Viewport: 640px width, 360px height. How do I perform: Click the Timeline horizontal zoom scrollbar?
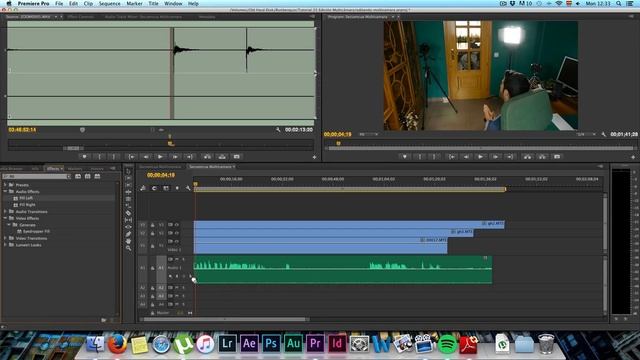point(225,320)
